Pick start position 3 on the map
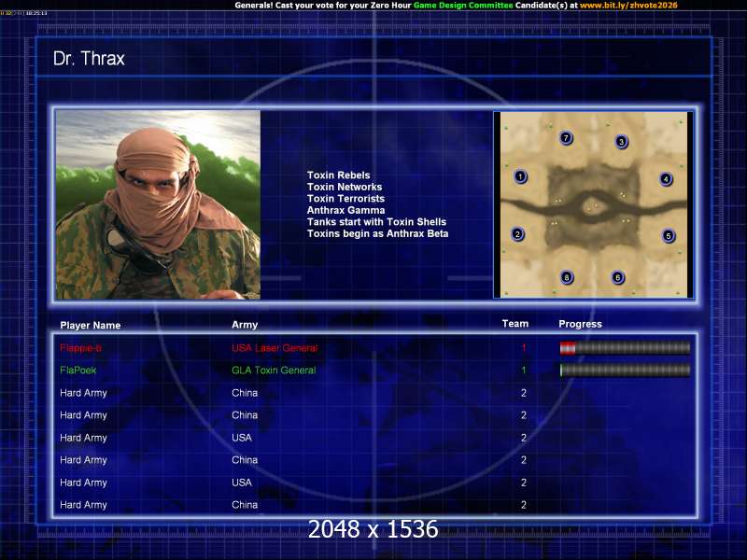The width and height of the screenshot is (747, 560). coord(621,142)
